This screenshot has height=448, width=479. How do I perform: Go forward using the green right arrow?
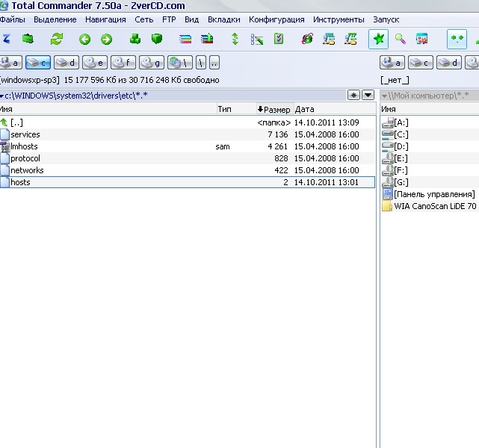coord(106,40)
